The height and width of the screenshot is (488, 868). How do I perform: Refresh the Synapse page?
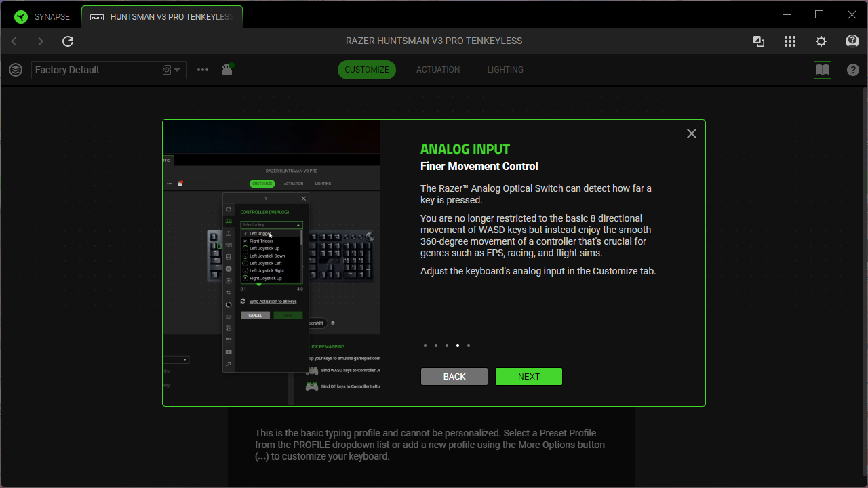coord(68,41)
